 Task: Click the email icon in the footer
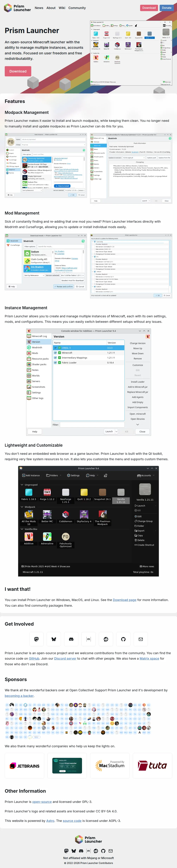coord(111,851)
